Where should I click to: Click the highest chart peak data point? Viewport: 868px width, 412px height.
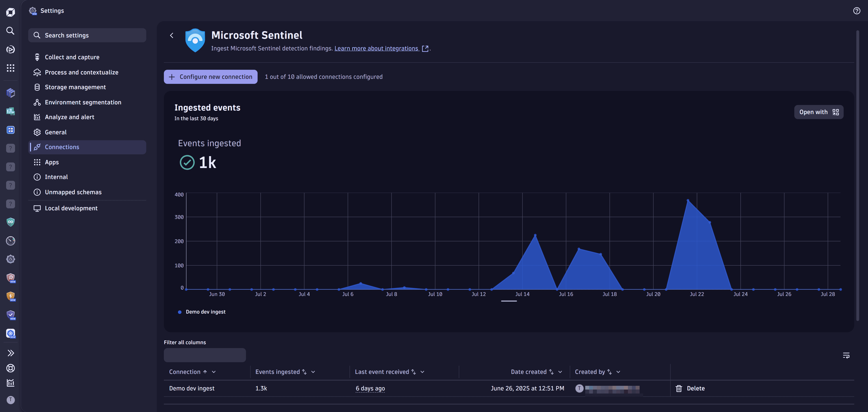(688, 200)
